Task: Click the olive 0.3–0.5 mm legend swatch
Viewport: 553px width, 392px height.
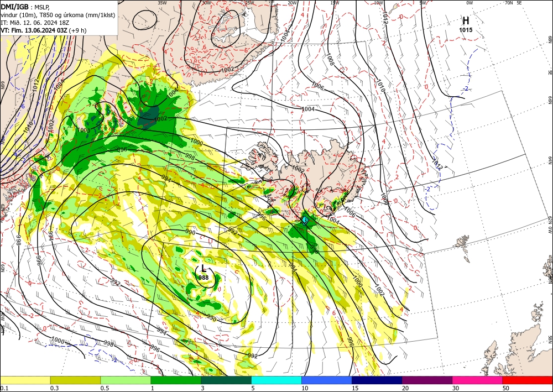Action: (75, 380)
